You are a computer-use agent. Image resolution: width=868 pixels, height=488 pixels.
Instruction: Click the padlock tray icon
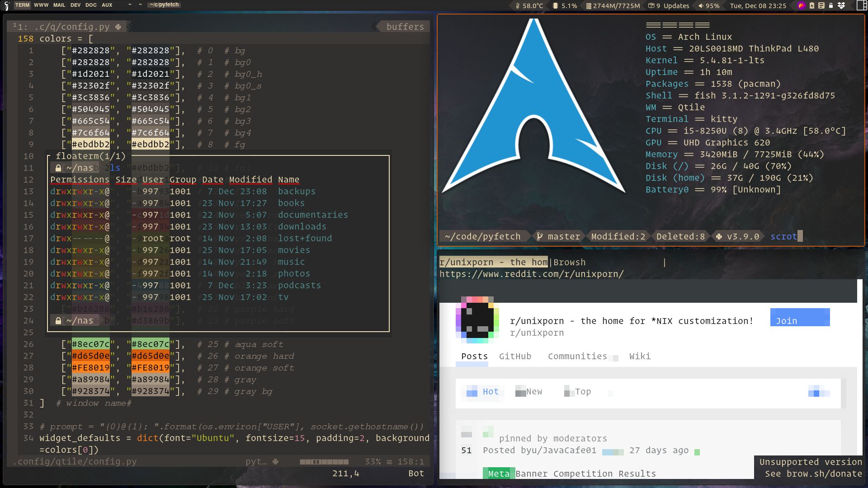click(831, 5)
